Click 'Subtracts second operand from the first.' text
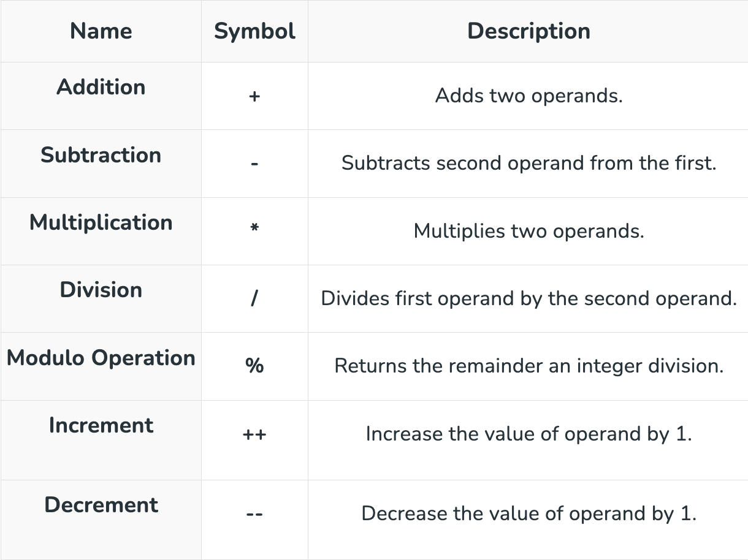Image resolution: width=748 pixels, height=560 pixels. click(x=529, y=164)
